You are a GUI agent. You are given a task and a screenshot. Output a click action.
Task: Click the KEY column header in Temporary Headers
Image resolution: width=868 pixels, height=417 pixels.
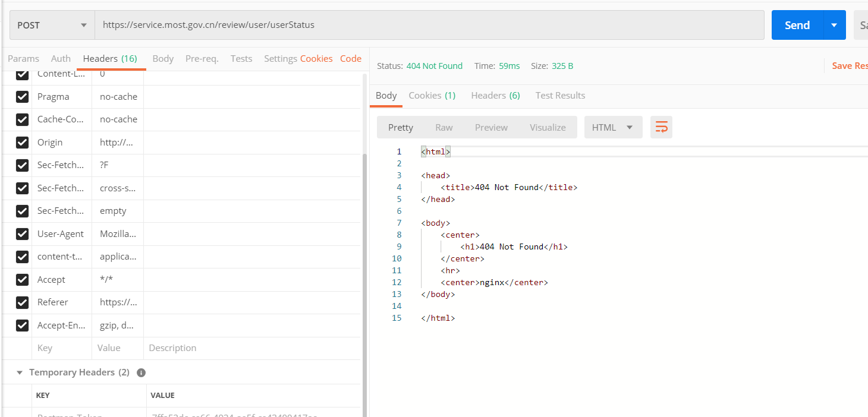[x=43, y=396]
